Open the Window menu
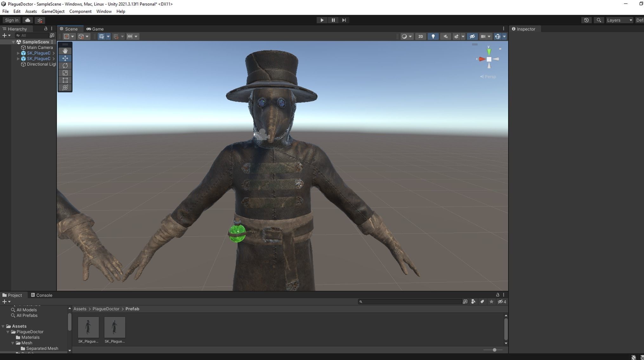 pos(104,11)
